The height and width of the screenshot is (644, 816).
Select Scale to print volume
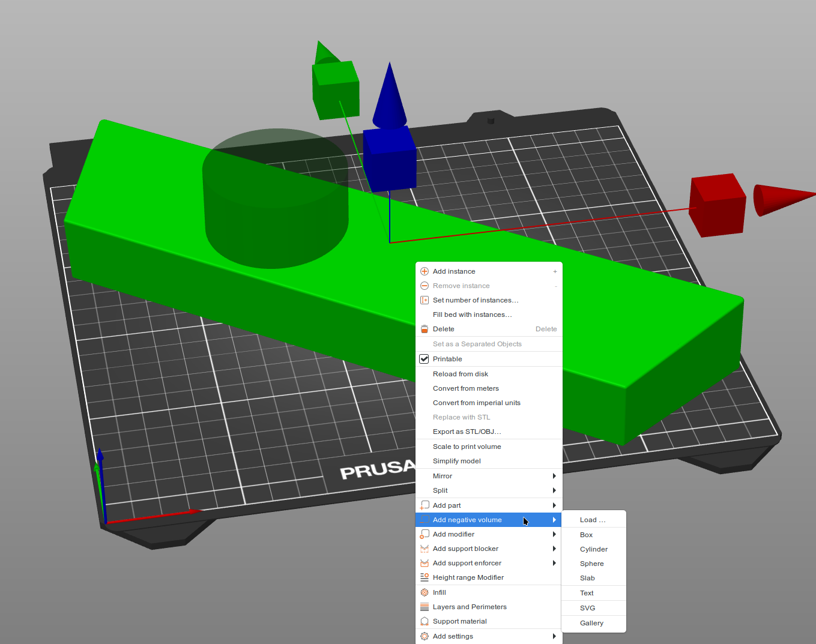tap(489, 447)
